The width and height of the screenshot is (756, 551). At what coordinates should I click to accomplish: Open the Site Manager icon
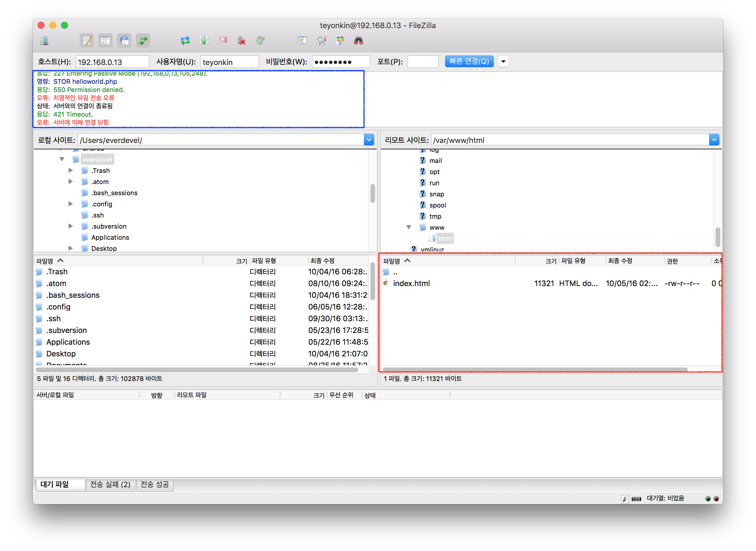point(44,41)
